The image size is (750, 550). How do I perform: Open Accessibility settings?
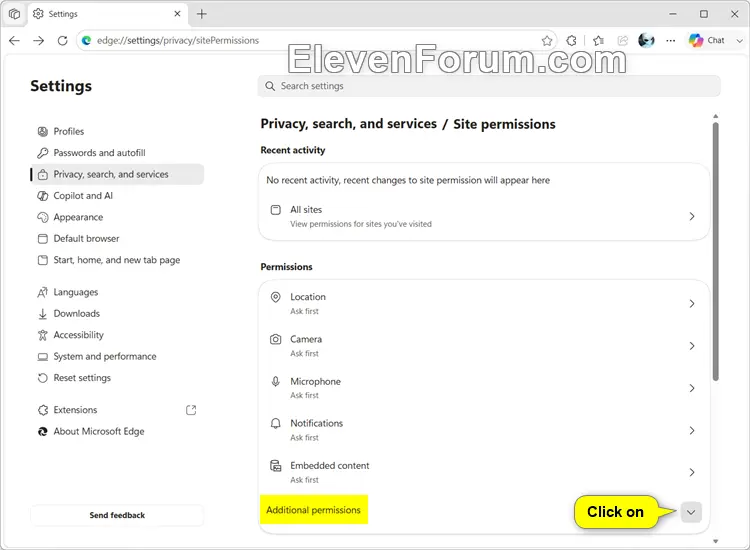coord(117,335)
